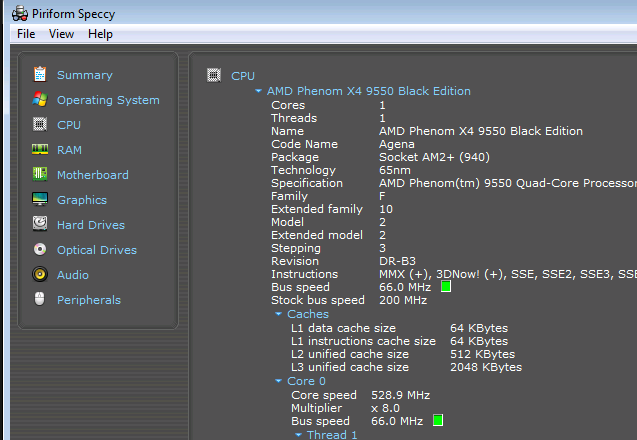Screen dimensions: 637x440
Task: Click the Motherboard green board icon
Action: coord(40,174)
